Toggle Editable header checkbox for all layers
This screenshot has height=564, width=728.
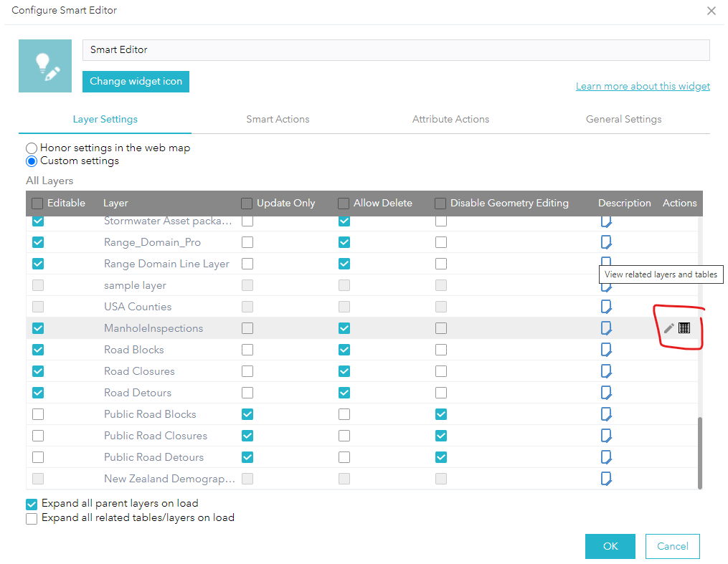point(37,203)
